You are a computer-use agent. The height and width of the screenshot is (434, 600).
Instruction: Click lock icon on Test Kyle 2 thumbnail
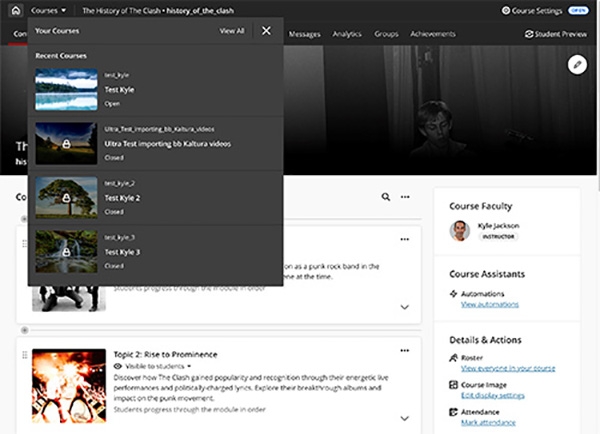coord(66,198)
